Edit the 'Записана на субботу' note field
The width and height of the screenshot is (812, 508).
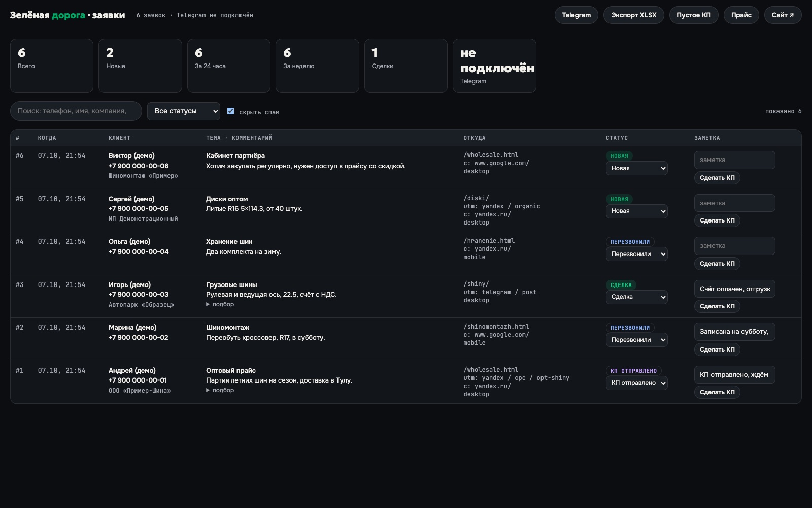(734, 332)
